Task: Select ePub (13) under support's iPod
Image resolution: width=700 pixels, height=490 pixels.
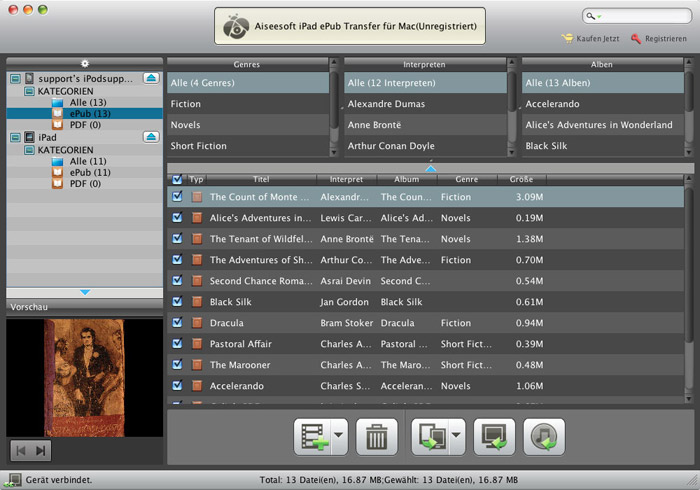Action: coord(84,113)
